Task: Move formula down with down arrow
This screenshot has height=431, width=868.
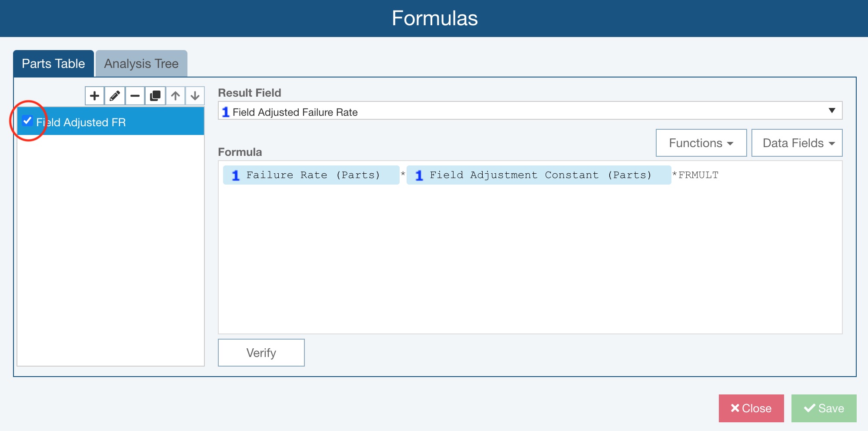Action: coord(195,96)
